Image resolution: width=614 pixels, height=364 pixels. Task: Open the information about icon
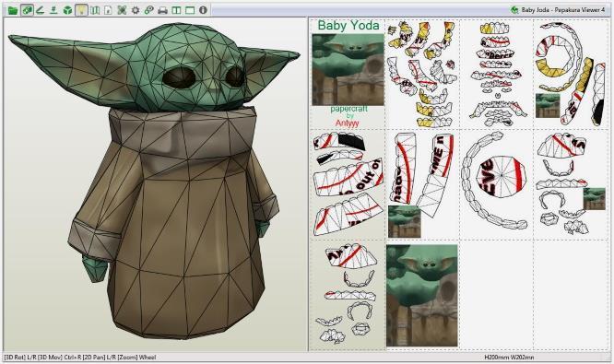[203, 10]
